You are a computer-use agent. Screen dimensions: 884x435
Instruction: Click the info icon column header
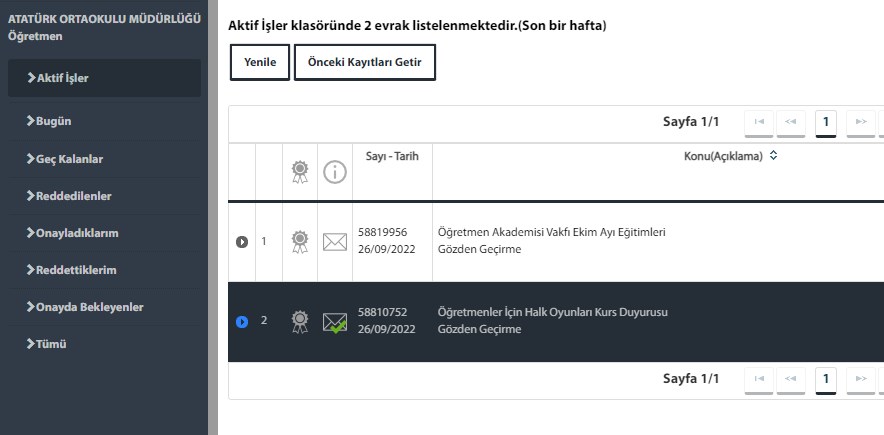(x=334, y=172)
